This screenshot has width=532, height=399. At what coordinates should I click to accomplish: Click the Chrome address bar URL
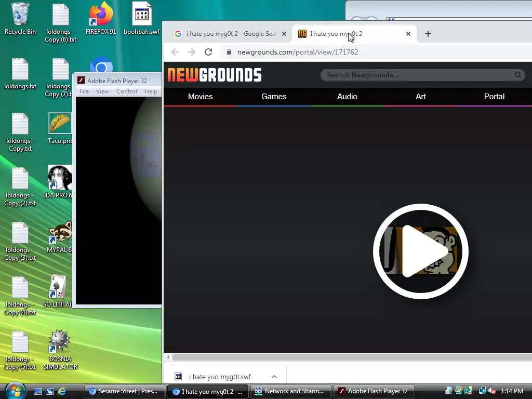click(298, 52)
